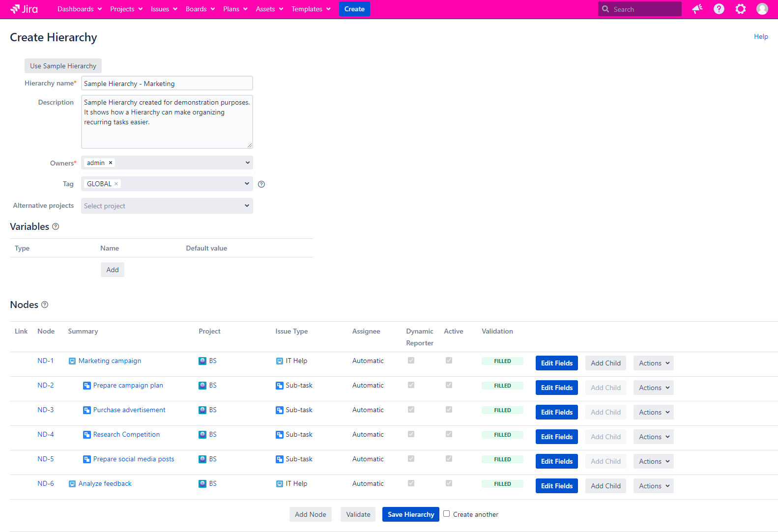The width and height of the screenshot is (778, 532).
Task: Open the user profile avatar
Action: 762,9
